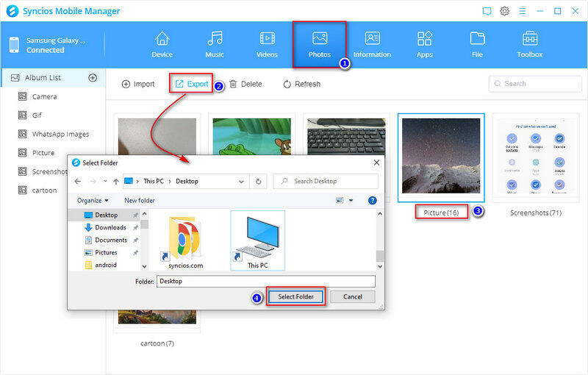Go up one folder level in dialog

pyautogui.click(x=116, y=181)
